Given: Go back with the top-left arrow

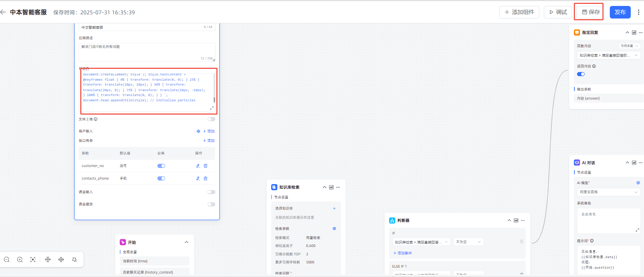Looking at the screenshot, I should tap(3, 12).
